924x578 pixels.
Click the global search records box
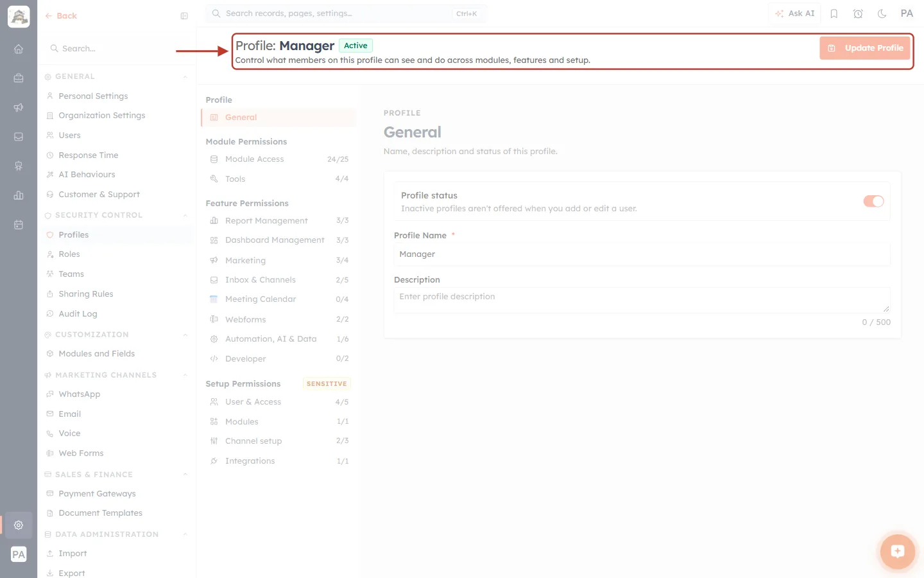click(x=346, y=13)
